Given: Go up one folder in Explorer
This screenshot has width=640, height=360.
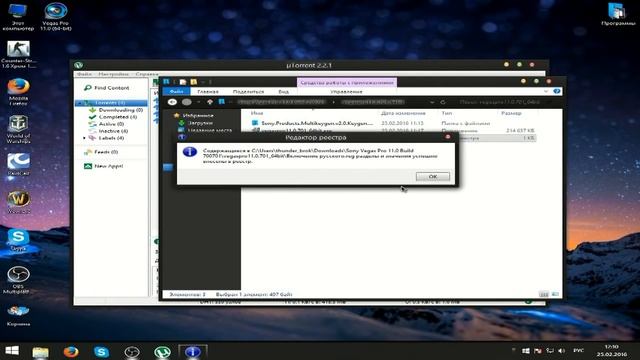Looking at the screenshot, I should 210,102.
